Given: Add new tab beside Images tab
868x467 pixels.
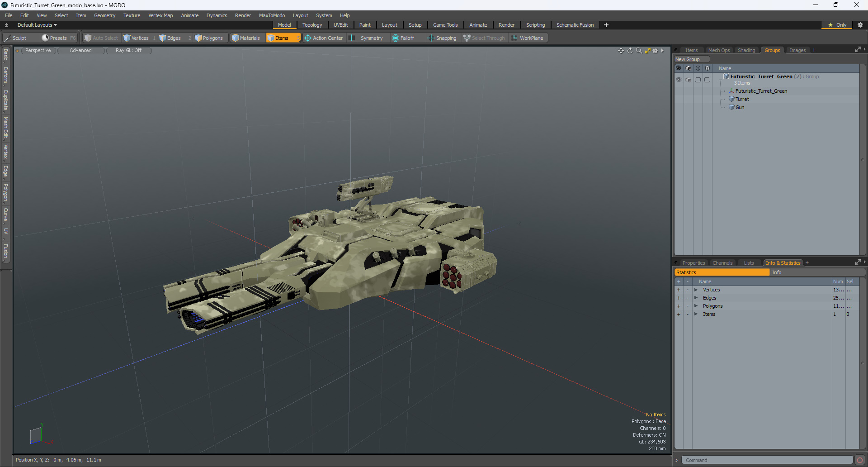Looking at the screenshot, I should [814, 50].
